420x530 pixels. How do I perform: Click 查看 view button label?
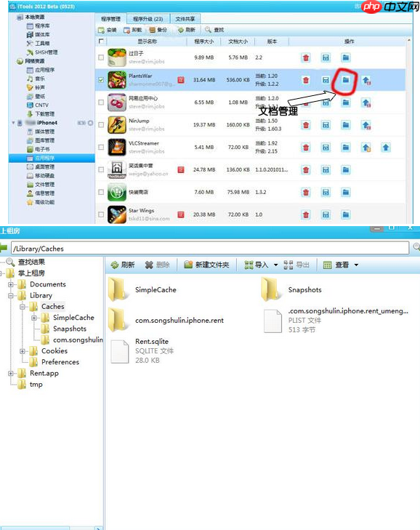click(x=342, y=265)
